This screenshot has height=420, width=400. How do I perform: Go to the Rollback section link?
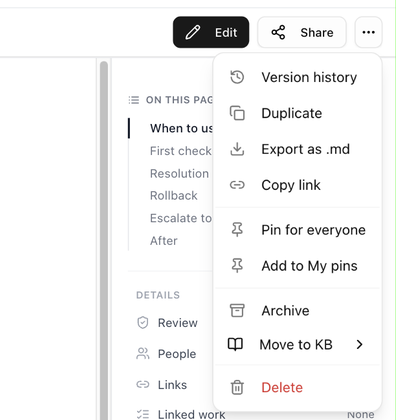click(174, 195)
